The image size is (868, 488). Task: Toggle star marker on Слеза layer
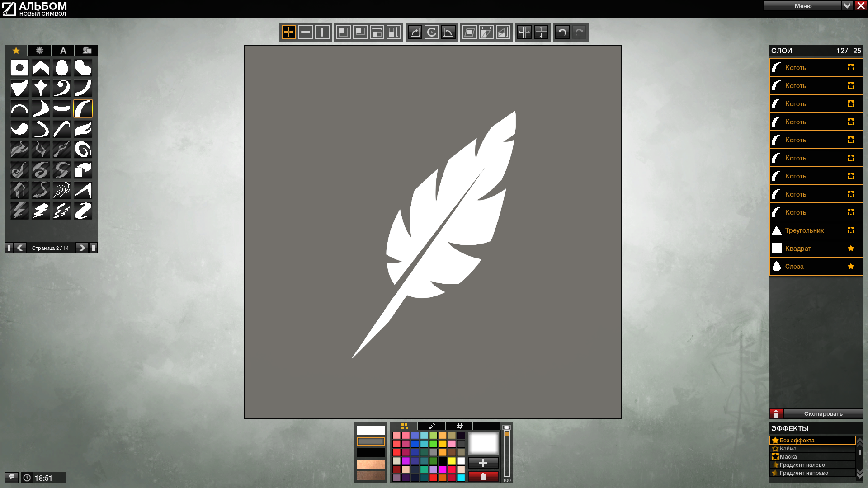[851, 266]
